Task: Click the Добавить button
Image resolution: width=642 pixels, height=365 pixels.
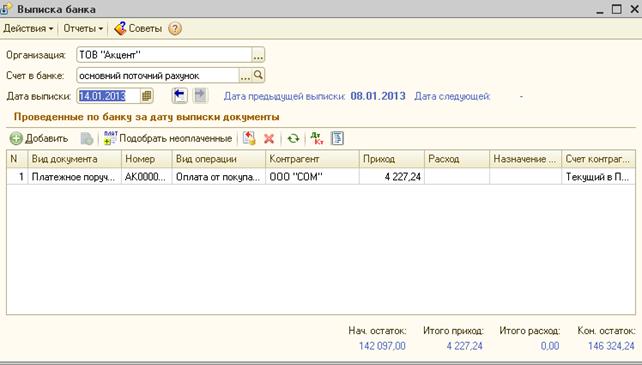Action: [39, 138]
